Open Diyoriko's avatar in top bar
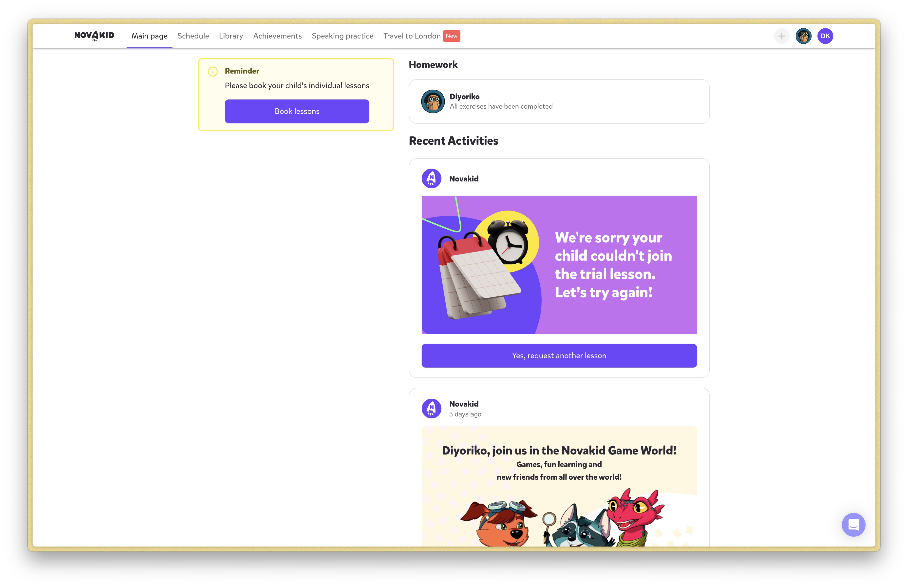908x588 pixels. click(803, 36)
